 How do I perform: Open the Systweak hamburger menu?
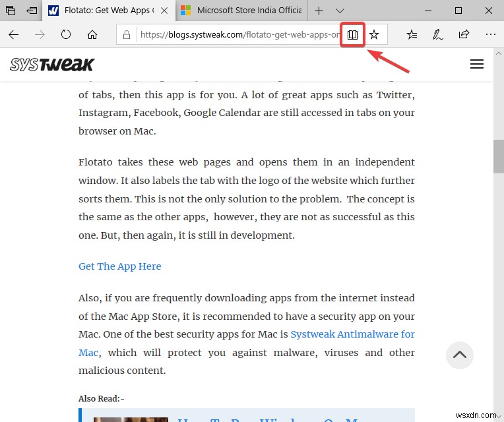pos(477,64)
